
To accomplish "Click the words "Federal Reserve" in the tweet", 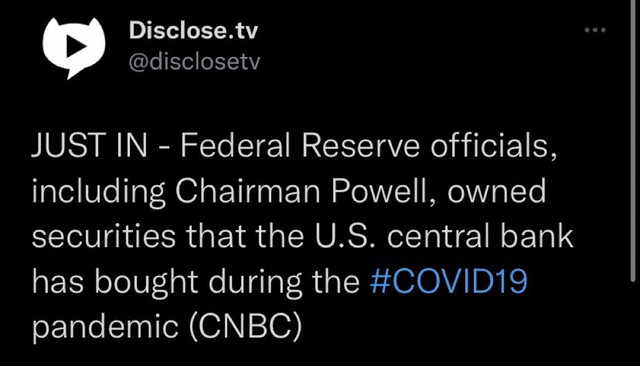I will tap(300, 145).
